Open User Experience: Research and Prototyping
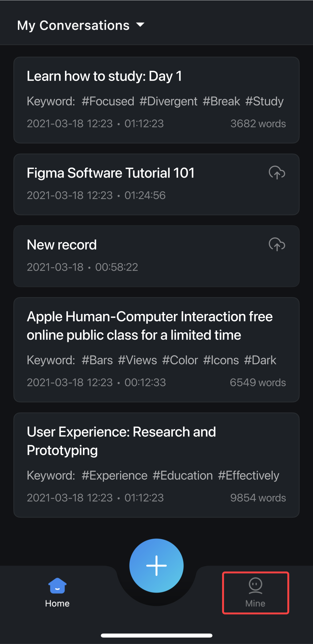This screenshot has width=313, height=644. click(156, 465)
